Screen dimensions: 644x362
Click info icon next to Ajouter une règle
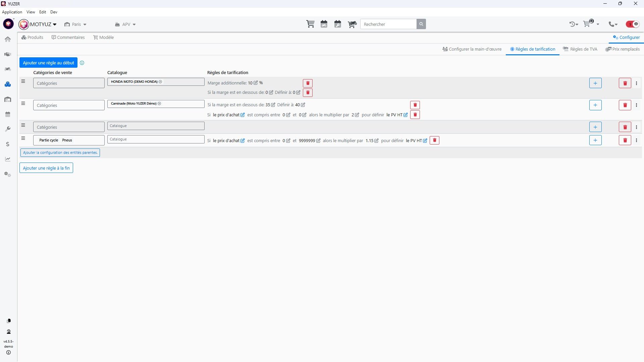pyautogui.click(x=82, y=63)
